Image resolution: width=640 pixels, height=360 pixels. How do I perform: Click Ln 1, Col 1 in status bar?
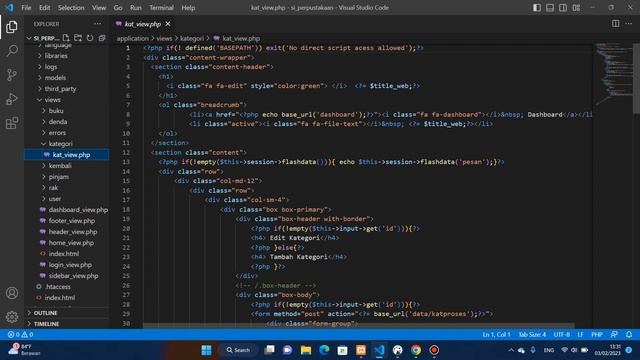click(x=496, y=334)
